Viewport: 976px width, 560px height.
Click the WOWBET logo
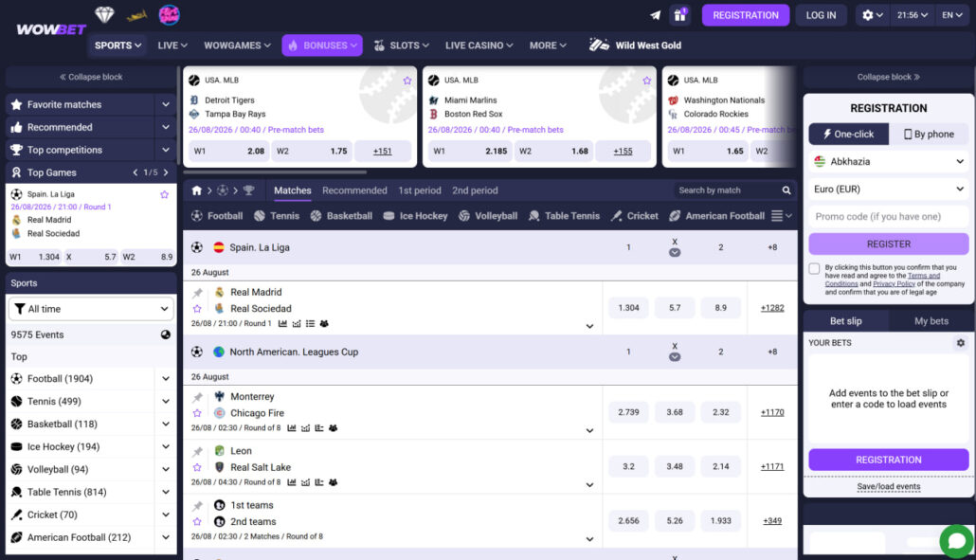50,29
